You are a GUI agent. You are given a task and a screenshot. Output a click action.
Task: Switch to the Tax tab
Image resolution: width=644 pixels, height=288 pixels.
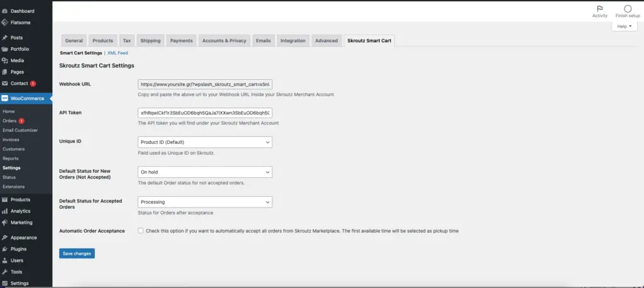[x=127, y=41]
